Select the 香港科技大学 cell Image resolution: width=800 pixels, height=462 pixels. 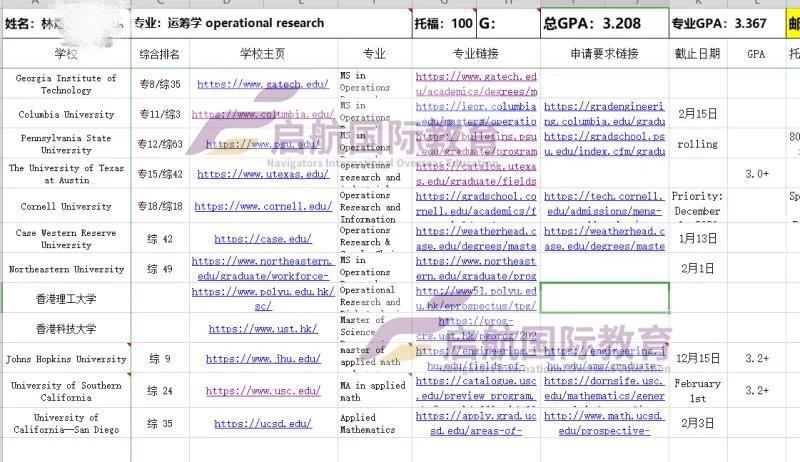tap(66, 329)
